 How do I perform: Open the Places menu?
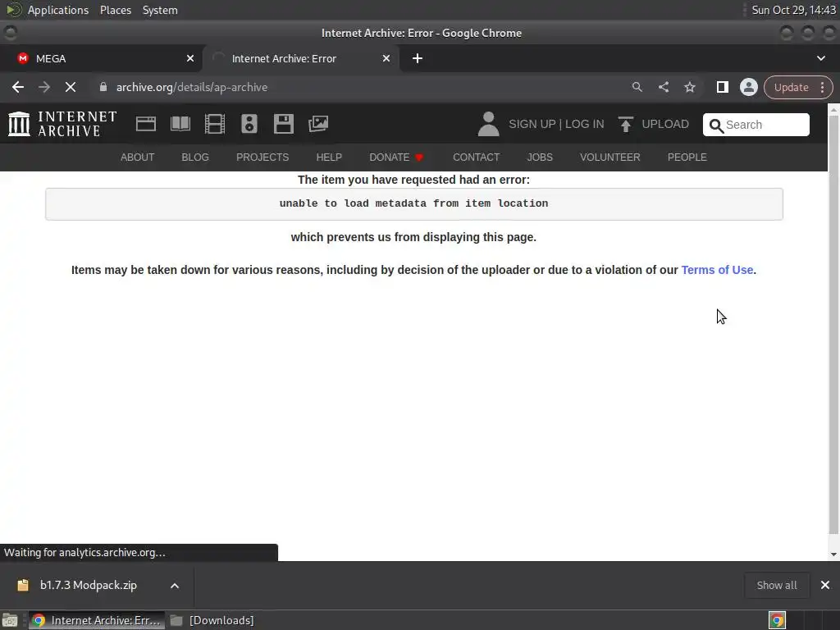(x=115, y=10)
